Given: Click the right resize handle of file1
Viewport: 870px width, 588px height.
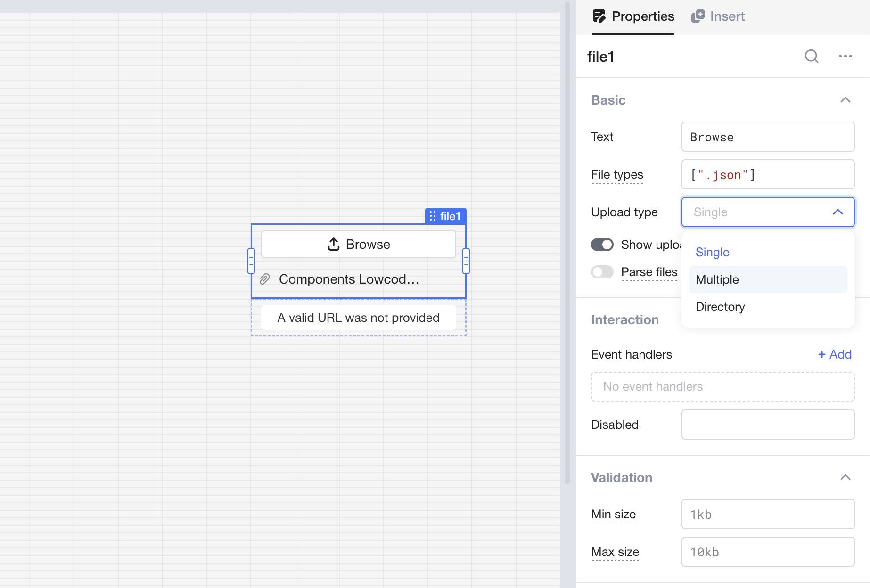Looking at the screenshot, I should [x=466, y=261].
